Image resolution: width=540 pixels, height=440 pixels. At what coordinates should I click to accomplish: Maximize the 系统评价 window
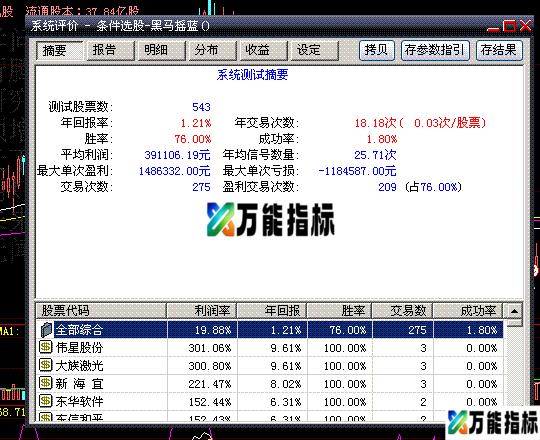tap(509, 27)
